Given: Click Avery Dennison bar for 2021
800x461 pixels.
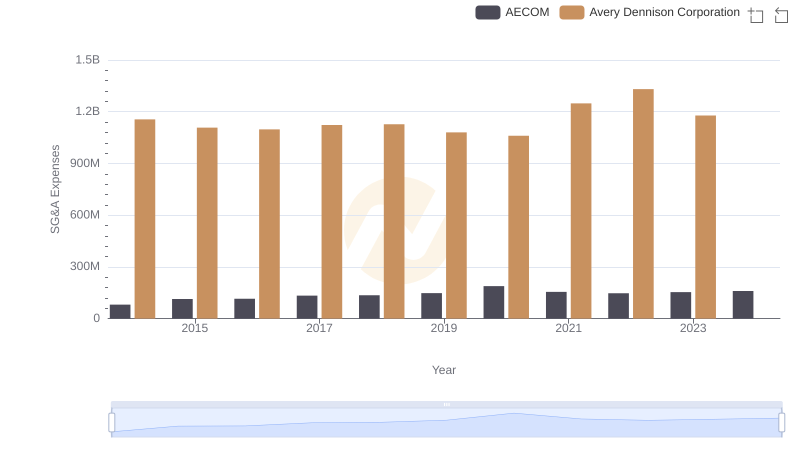Looking at the screenshot, I should (x=581, y=211).
